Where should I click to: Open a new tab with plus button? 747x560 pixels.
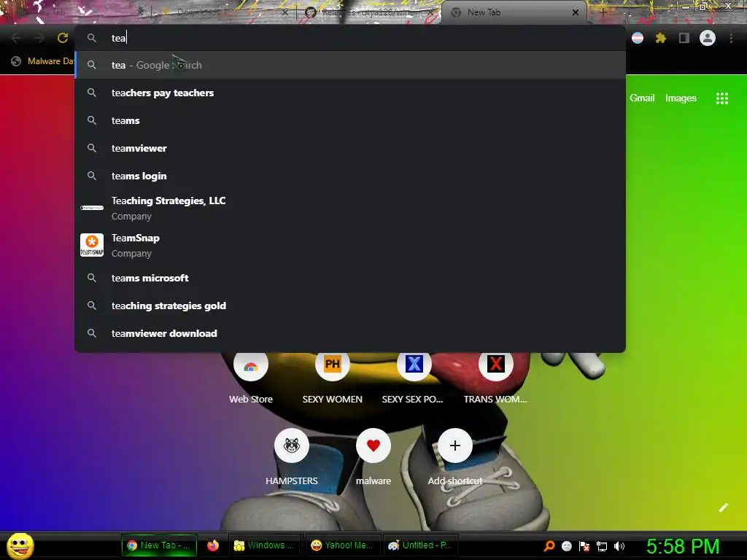pos(603,12)
